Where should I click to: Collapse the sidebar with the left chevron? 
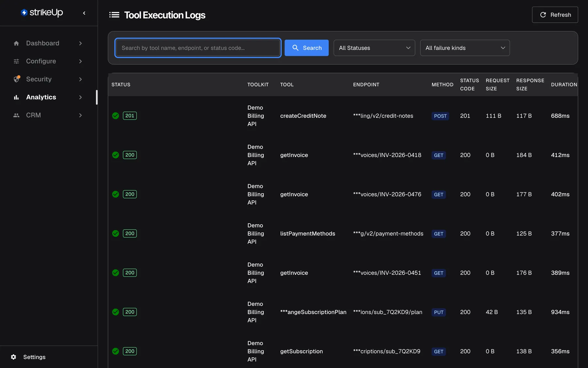coord(84,13)
